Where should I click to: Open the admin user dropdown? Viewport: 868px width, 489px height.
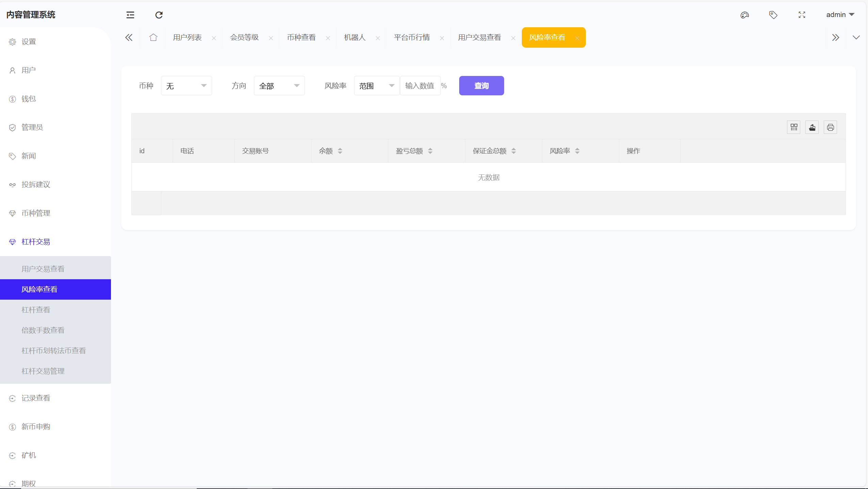[x=840, y=15]
